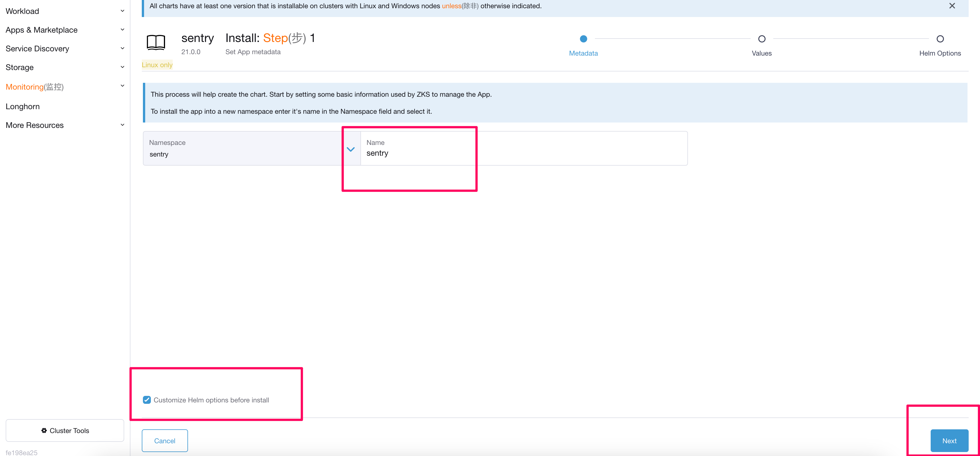
Task: Focus the Name input field
Action: coord(524,148)
